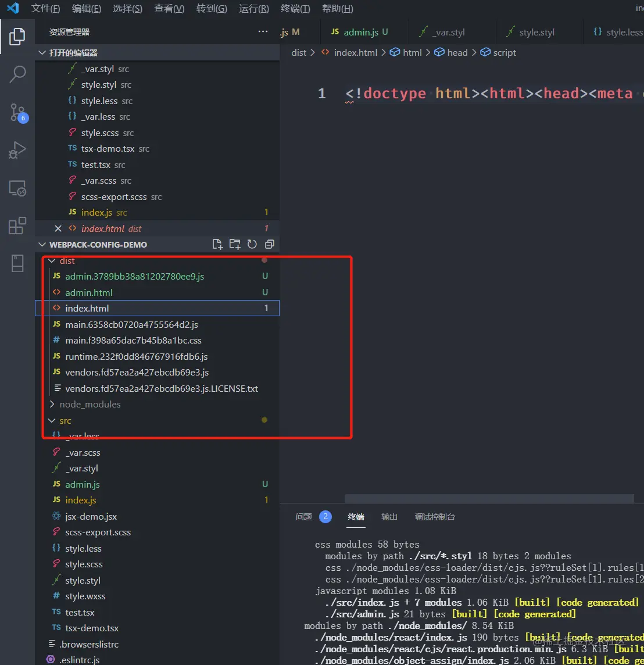Select index.html in the dist folder
The height and width of the screenshot is (665, 644).
pyautogui.click(x=157, y=308)
